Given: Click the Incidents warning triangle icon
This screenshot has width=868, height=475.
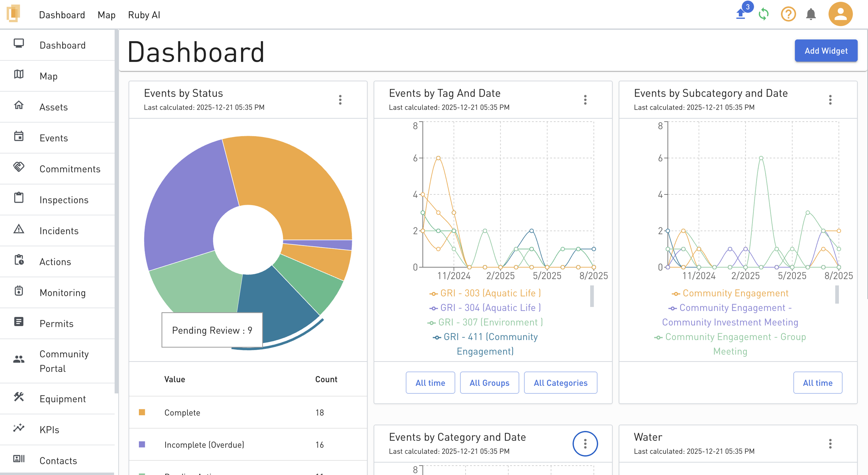Looking at the screenshot, I should pyautogui.click(x=19, y=230).
